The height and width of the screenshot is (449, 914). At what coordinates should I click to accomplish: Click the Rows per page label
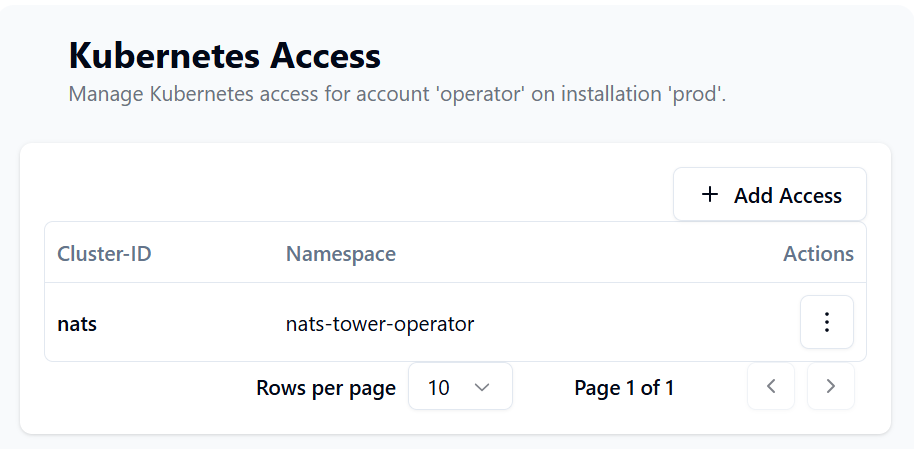(x=326, y=388)
